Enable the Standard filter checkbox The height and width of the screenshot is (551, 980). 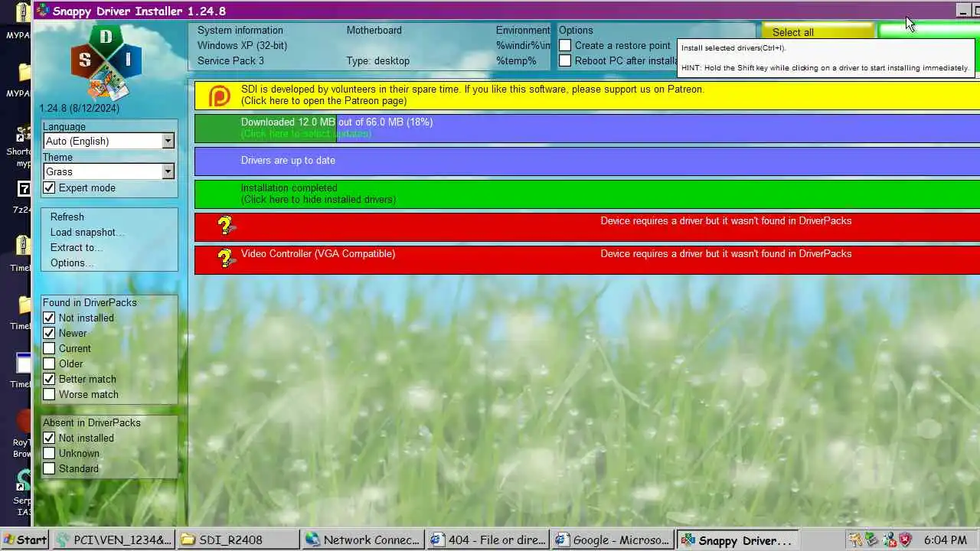click(49, 468)
